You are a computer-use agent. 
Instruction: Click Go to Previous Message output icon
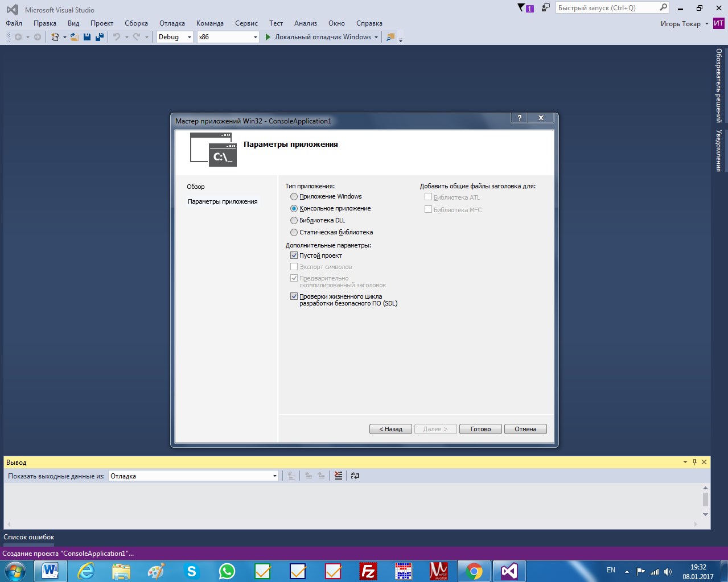pyautogui.click(x=309, y=476)
